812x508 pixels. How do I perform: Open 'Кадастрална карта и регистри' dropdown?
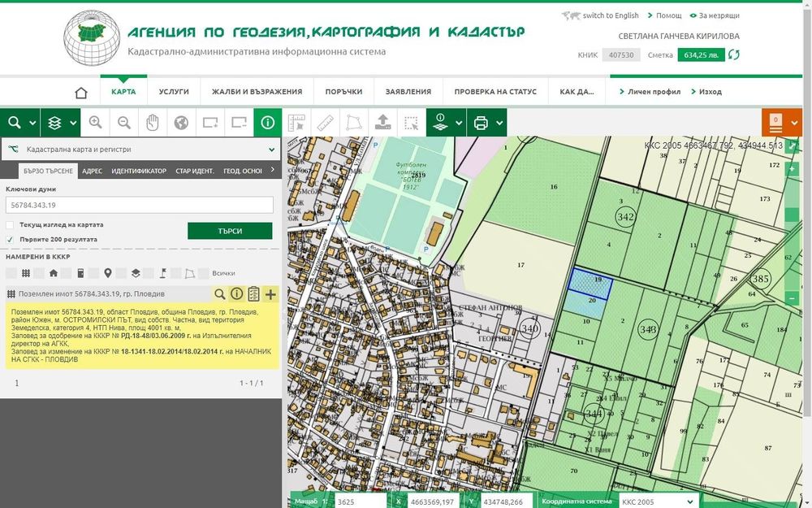point(140,150)
